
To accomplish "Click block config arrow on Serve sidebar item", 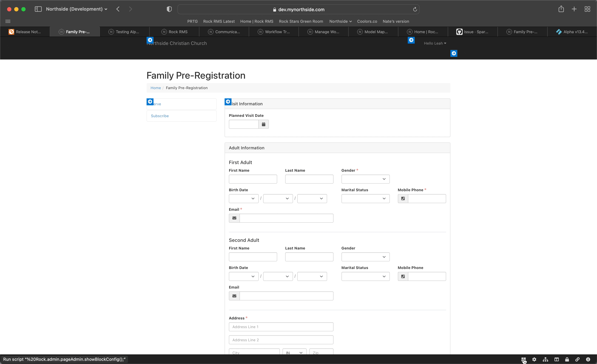I will 150,102.
